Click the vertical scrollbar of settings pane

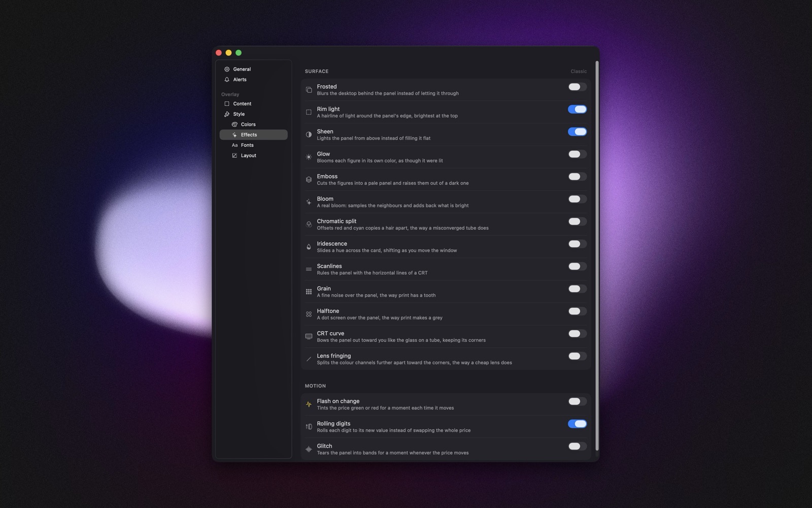[597, 256]
